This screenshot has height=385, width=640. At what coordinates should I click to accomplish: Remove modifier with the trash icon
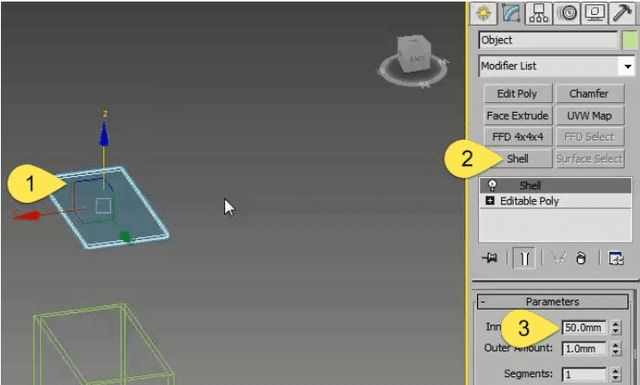coord(581,258)
